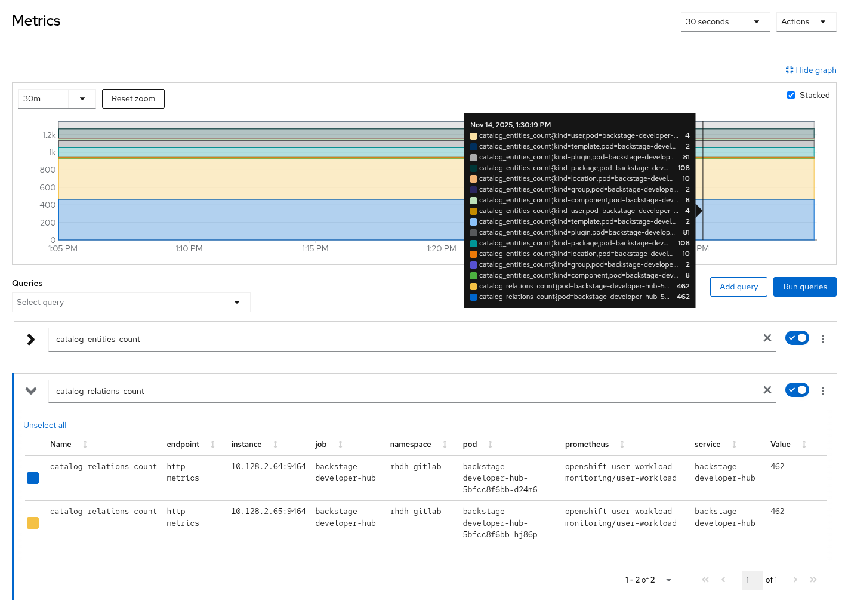845x616 pixels.
Task: Sort table by Value column
Action: point(788,444)
